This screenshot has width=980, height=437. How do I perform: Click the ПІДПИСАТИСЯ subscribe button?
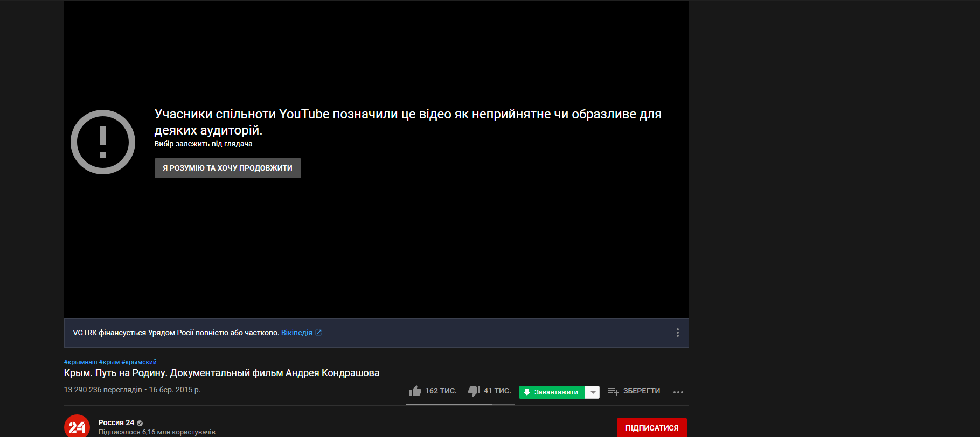click(x=652, y=428)
